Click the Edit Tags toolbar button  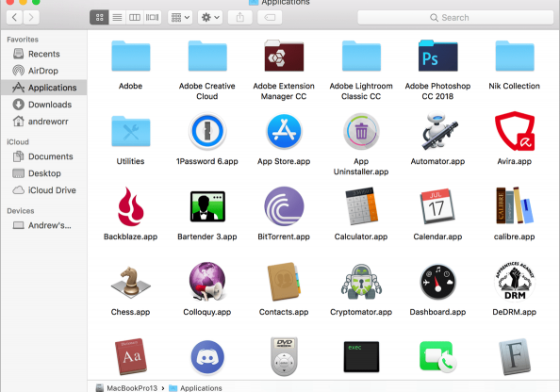pos(270,17)
